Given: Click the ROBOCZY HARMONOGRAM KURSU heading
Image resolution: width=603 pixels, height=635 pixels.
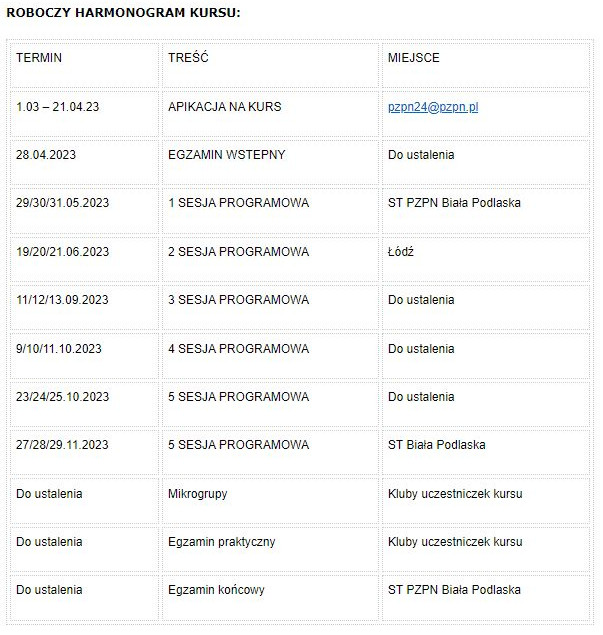Looking at the screenshot, I should [x=123, y=13].
